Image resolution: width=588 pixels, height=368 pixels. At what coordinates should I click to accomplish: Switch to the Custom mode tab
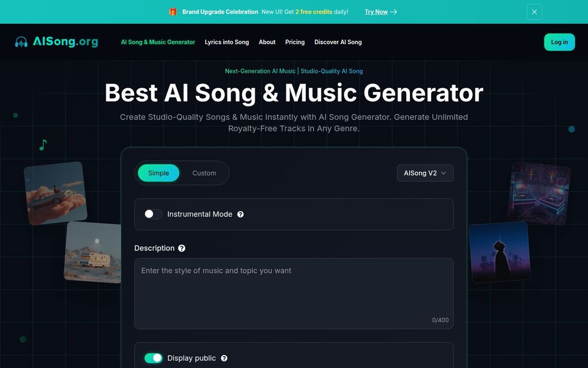tap(204, 173)
